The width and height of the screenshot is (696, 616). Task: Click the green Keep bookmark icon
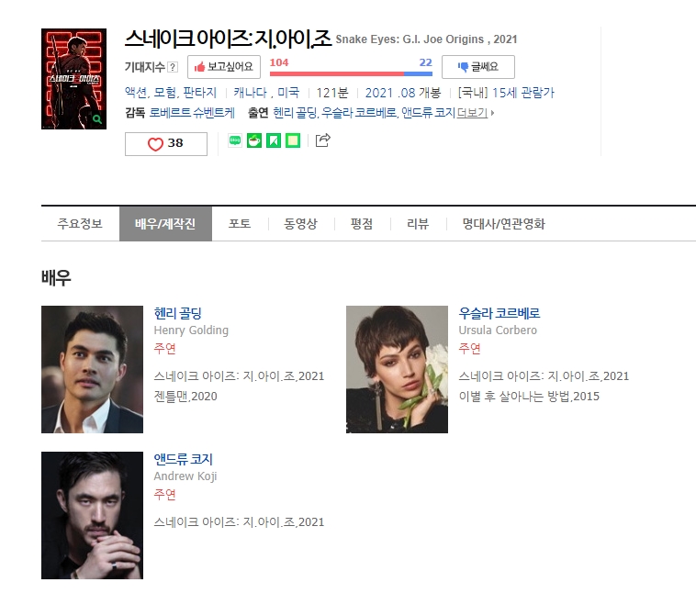(x=274, y=140)
